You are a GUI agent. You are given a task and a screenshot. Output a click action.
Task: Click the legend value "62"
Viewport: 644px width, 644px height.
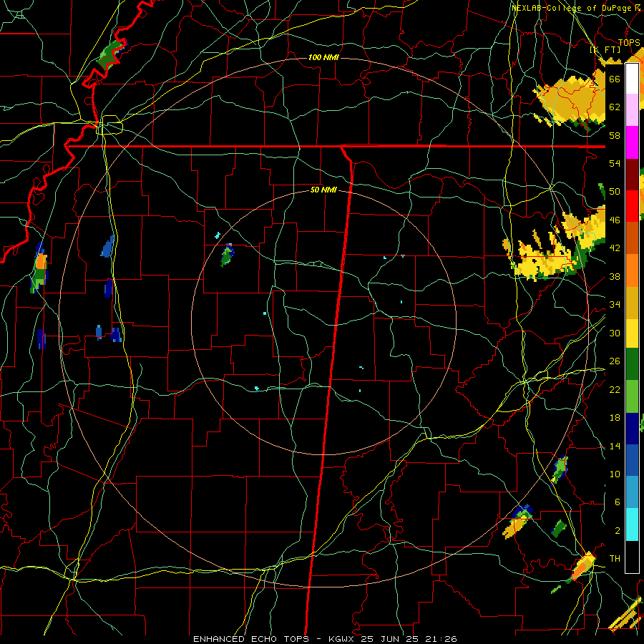click(x=615, y=107)
